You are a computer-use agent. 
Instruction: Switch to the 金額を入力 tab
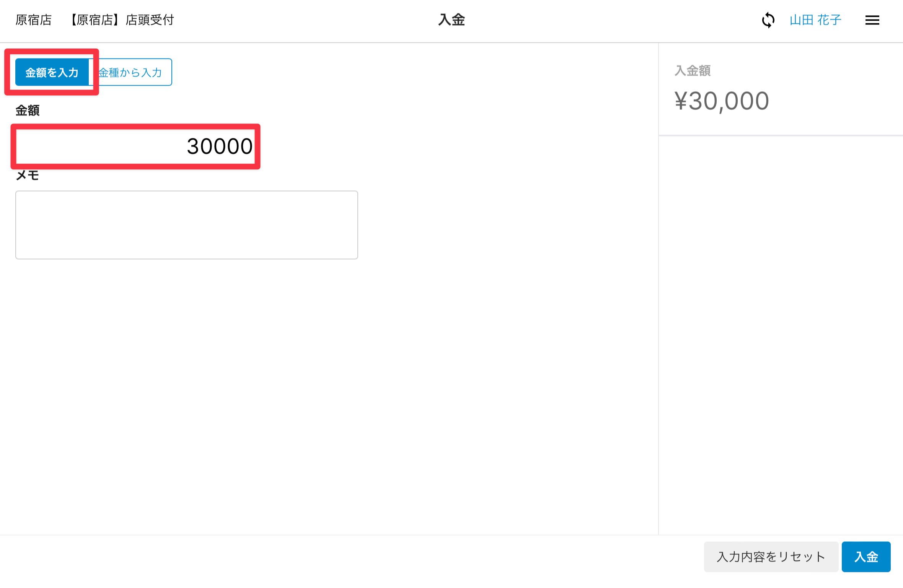click(x=52, y=72)
